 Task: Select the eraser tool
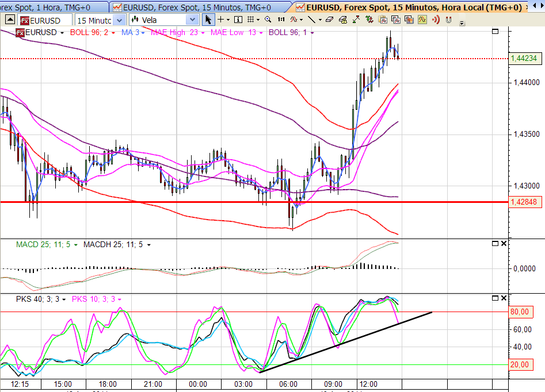(x=329, y=20)
